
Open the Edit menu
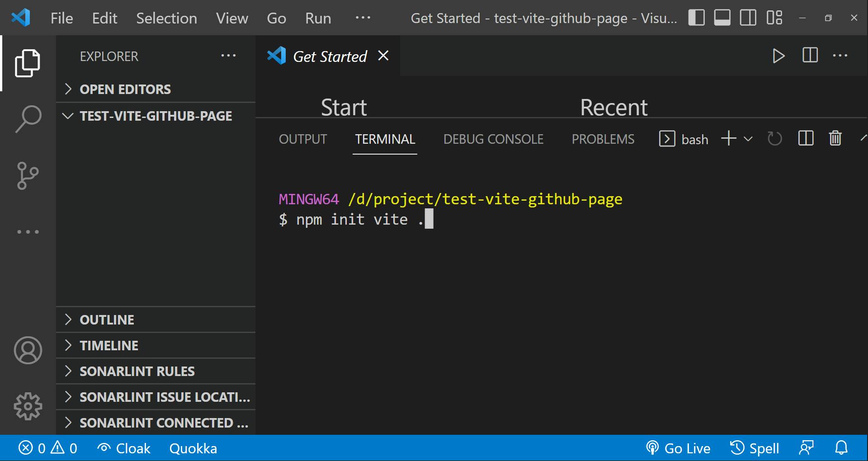pos(104,18)
